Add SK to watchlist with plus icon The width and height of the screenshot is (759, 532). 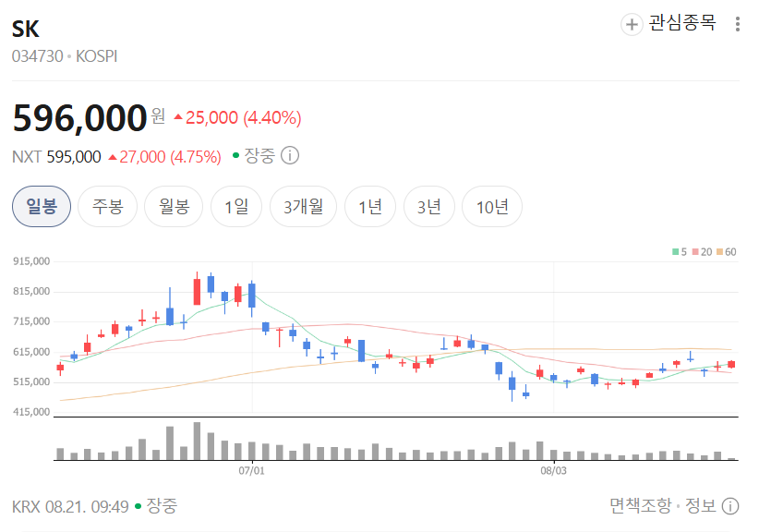[x=632, y=24]
